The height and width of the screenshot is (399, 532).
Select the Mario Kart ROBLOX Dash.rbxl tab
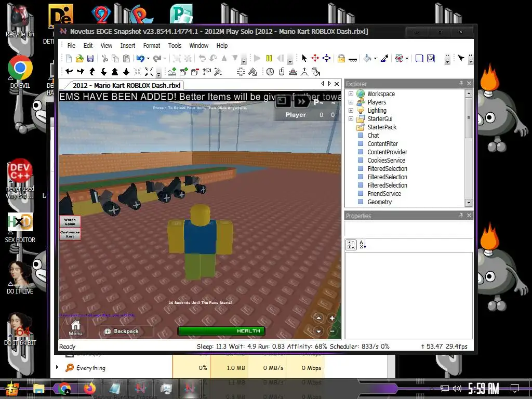point(126,85)
